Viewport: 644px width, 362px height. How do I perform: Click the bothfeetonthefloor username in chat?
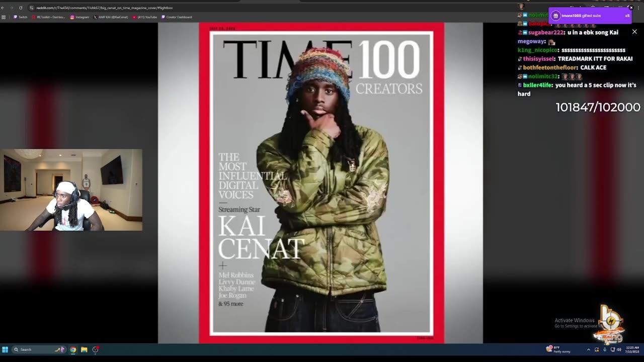click(549, 67)
